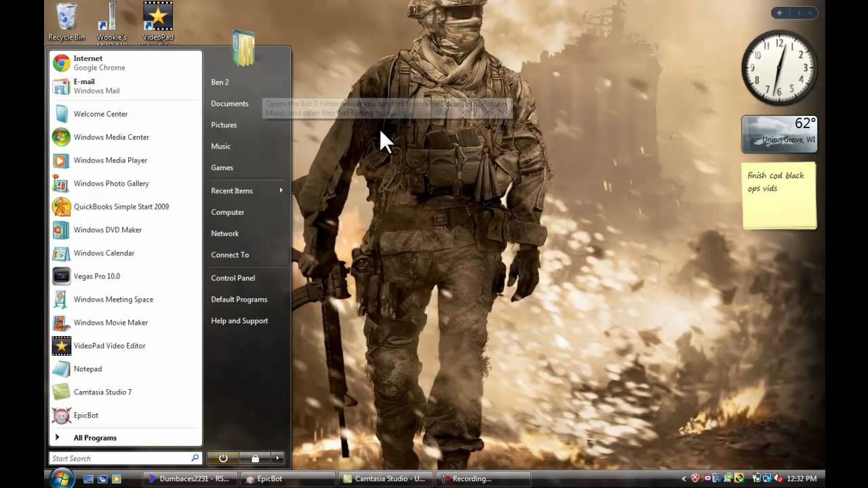
Task: Open Default Programs
Action: coord(247,299)
